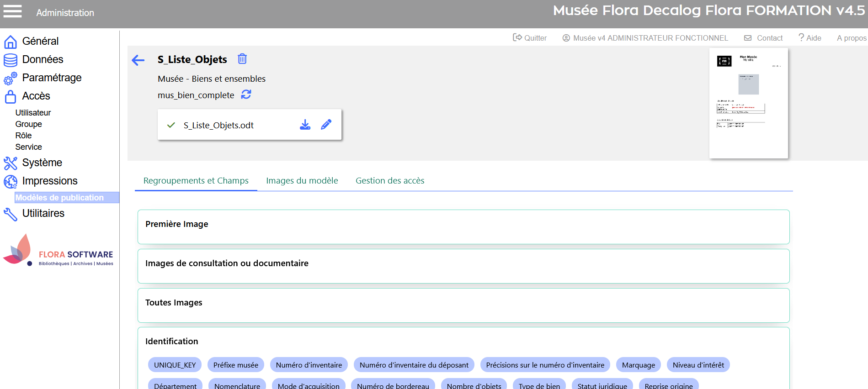Click the green checkmark beside S_Liste_Objets.odt
Viewport: 868px width, 389px height.
pos(171,125)
